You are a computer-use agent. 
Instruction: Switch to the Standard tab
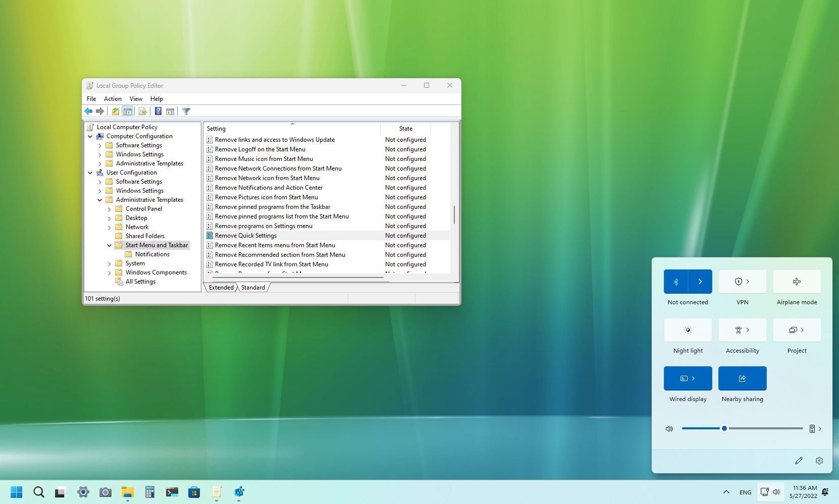(252, 287)
